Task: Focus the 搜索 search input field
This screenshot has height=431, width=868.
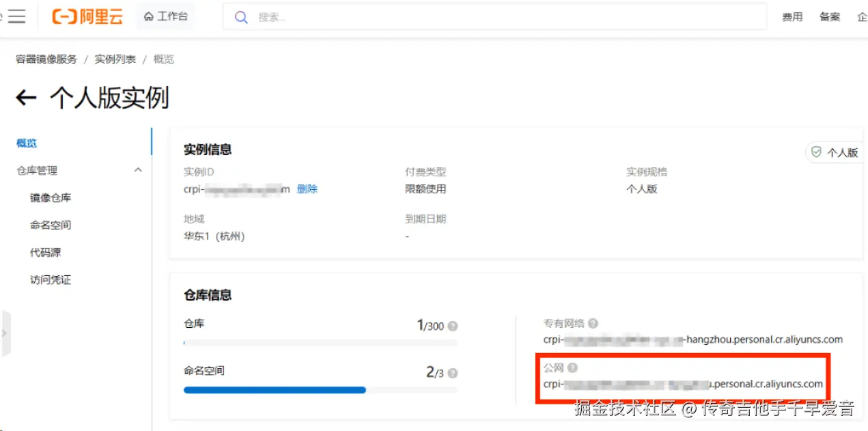Action: point(494,17)
